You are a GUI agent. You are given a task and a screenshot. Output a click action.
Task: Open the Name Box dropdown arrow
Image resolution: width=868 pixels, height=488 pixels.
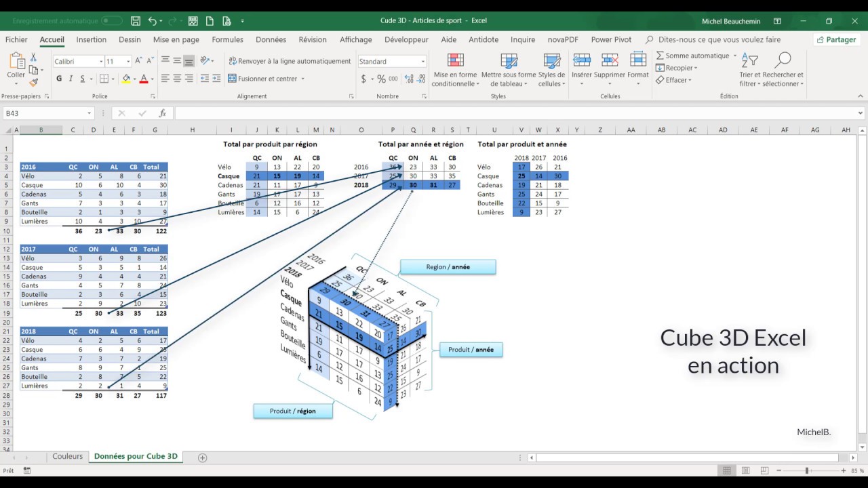[89, 113]
